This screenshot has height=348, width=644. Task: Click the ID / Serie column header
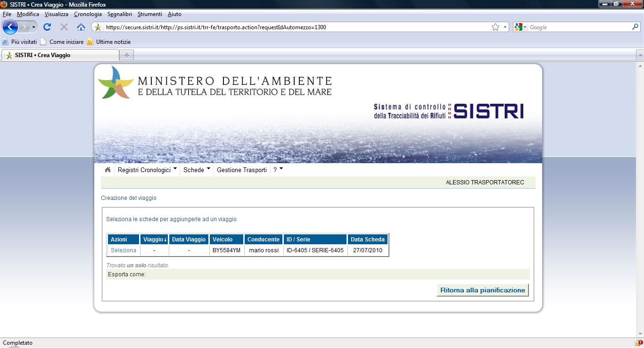[315, 240]
